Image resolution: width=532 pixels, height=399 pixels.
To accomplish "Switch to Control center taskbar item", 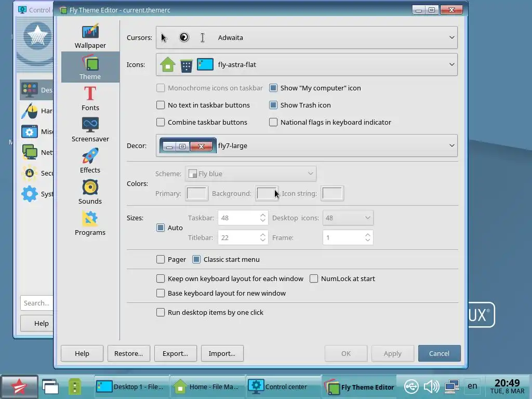I will coord(283,387).
